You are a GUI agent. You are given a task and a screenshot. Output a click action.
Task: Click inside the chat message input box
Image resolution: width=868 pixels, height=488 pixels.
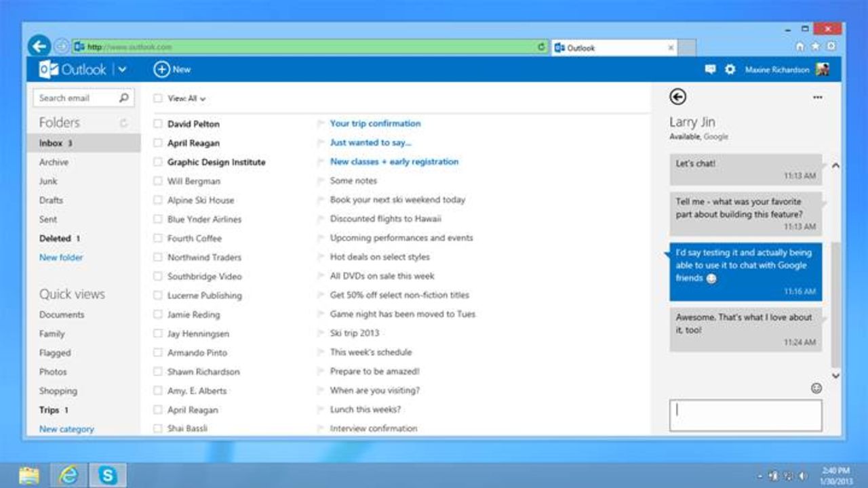click(745, 414)
